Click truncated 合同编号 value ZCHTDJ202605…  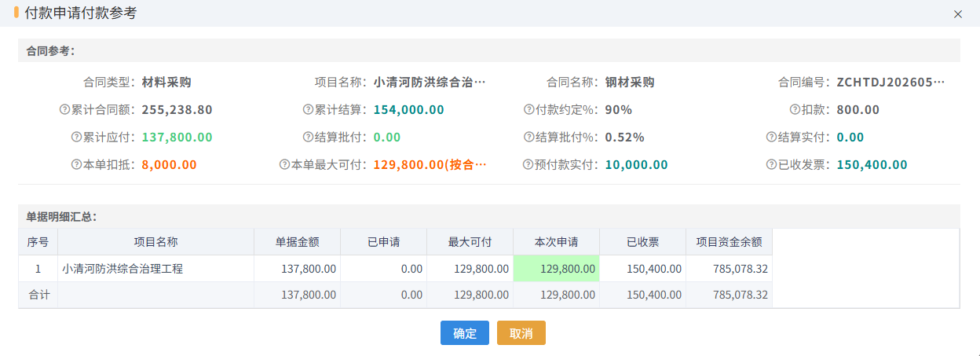point(890,83)
